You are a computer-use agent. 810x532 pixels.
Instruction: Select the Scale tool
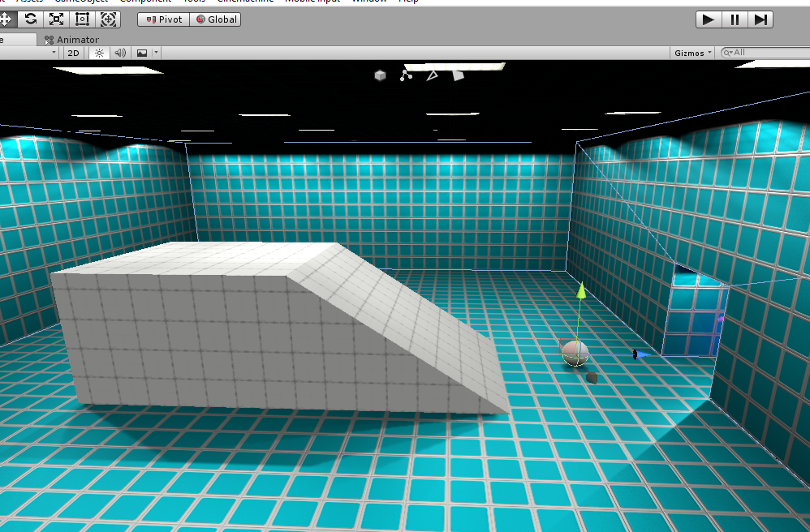point(55,18)
